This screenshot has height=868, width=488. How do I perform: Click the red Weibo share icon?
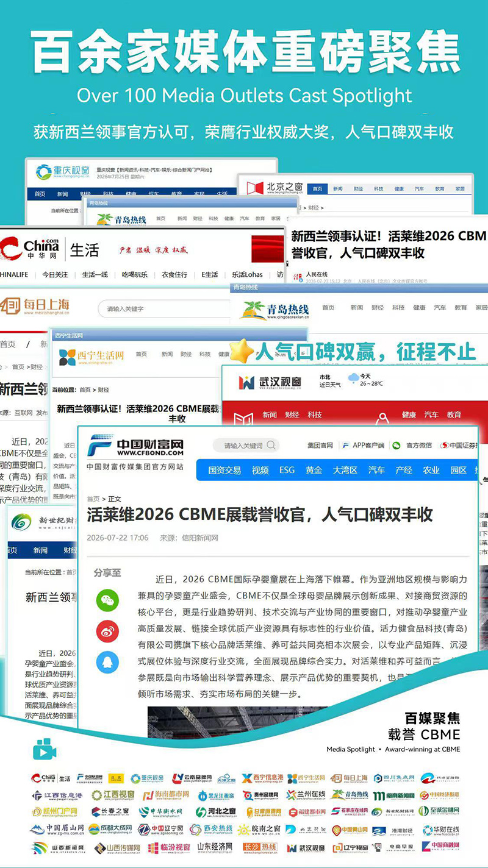point(107,631)
